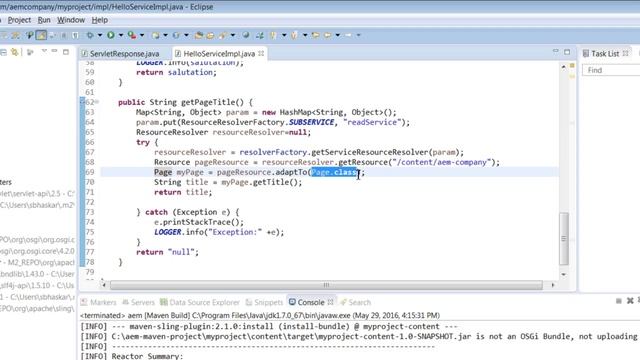Click the Run Last Tool external tools icon

click(132, 35)
